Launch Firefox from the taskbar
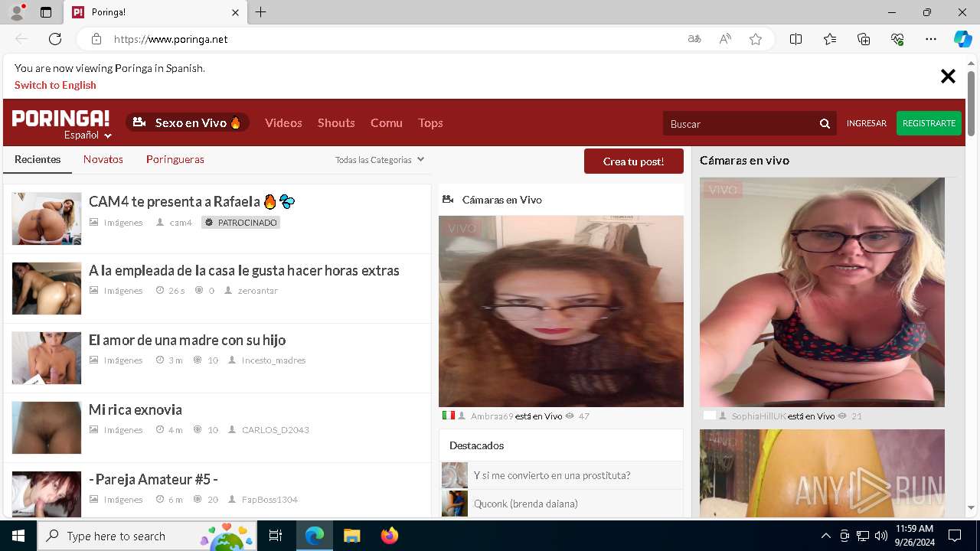980x551 pixels. coord(389,536)
